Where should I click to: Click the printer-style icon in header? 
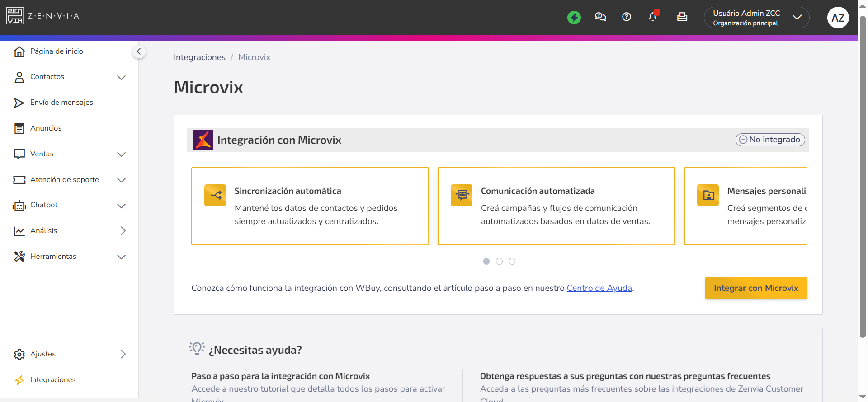pyautogui.click(x=682, y=17)
